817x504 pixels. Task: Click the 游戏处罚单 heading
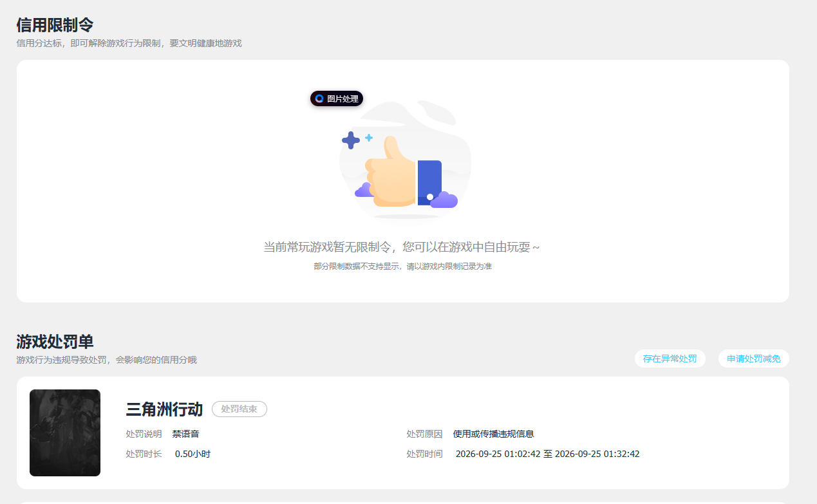point(55,342)
